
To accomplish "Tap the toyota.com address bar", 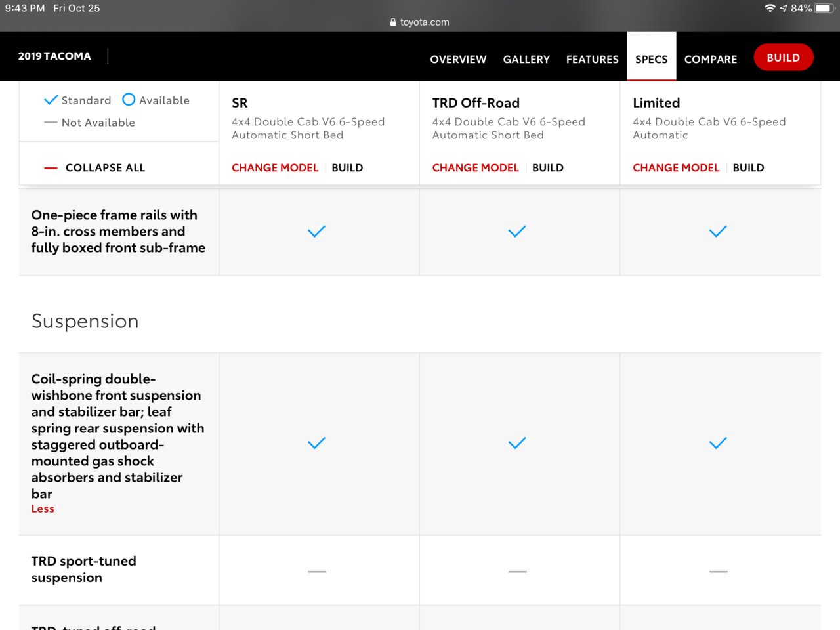I will pyautogui.click(x=420, y=22).
